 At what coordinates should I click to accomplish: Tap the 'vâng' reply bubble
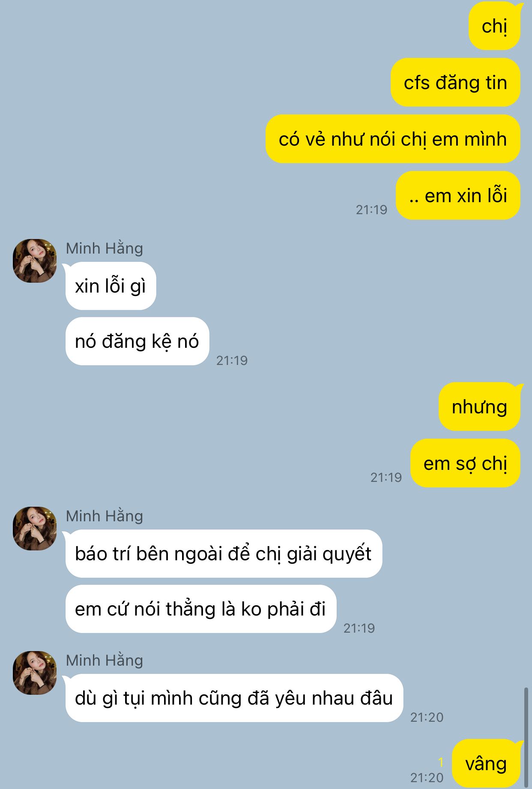pyautogui.click(x=487, y=763)
